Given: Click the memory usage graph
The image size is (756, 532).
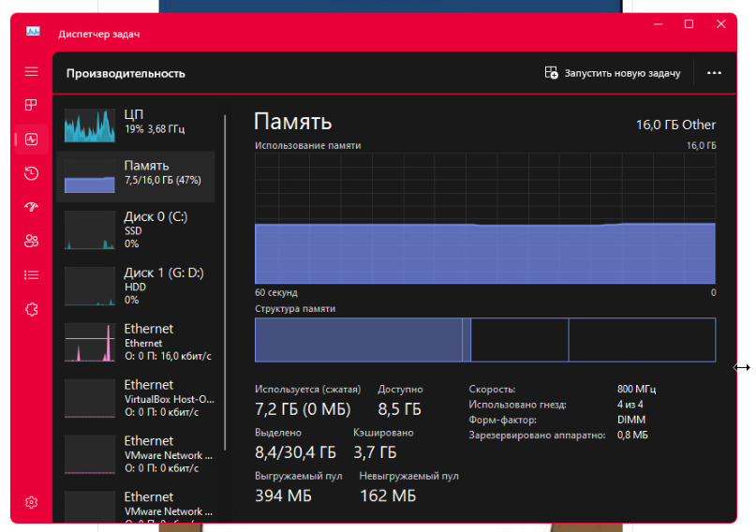Looking at the screenshot, I should coord(485,217).
